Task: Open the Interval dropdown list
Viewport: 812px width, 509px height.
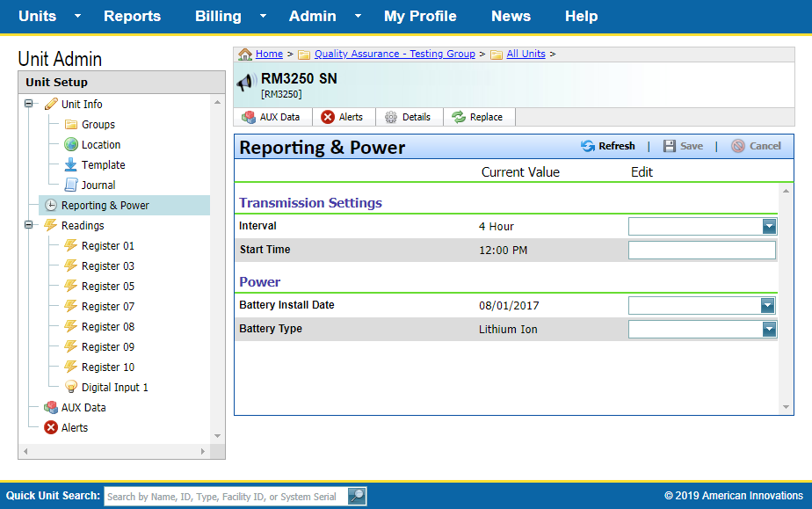Action: click(x=769, y=227)
